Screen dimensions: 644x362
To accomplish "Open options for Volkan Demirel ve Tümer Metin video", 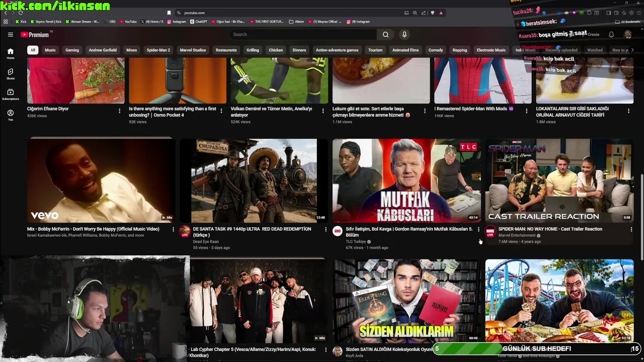I will [323, 111].
